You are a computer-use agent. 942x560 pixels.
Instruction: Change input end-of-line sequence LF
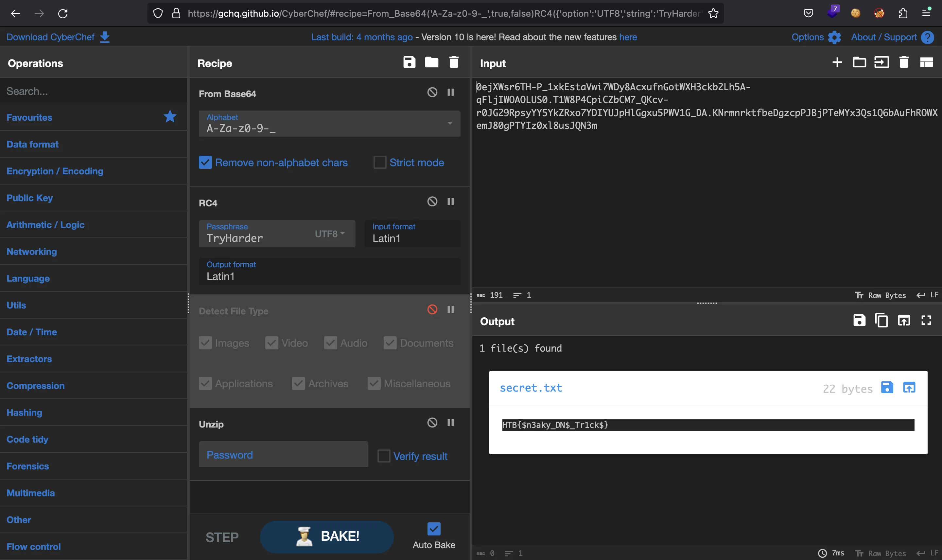click(927, 295)
